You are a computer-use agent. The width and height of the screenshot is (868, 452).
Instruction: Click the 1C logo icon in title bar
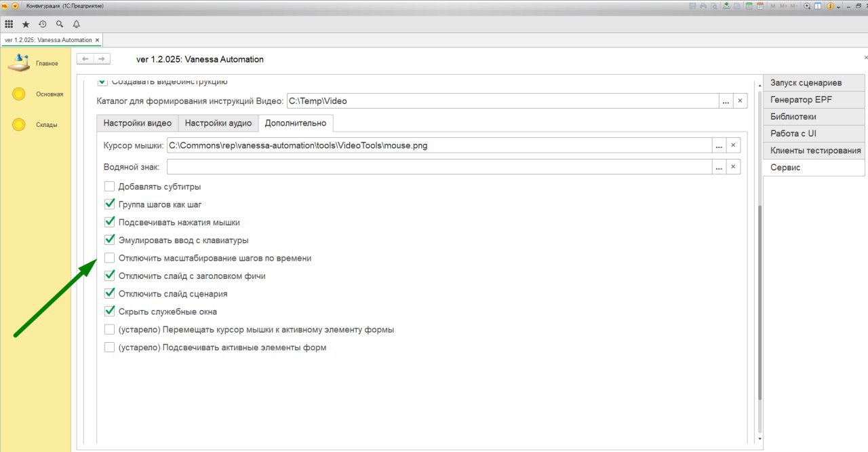[x=4, y=5]
